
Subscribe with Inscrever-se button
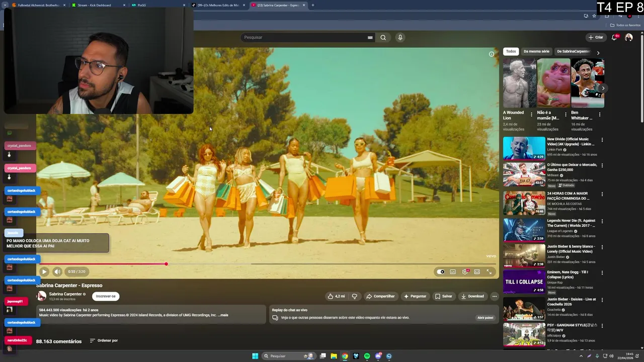[106, 296]
